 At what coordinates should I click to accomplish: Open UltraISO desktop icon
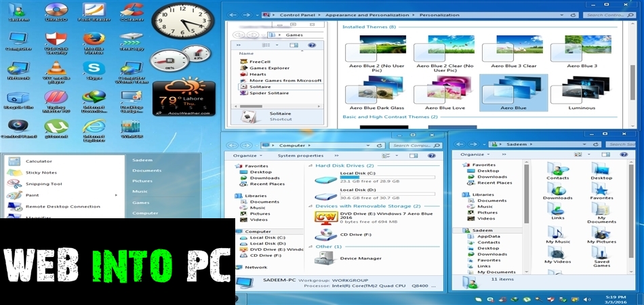coord(56,11)
